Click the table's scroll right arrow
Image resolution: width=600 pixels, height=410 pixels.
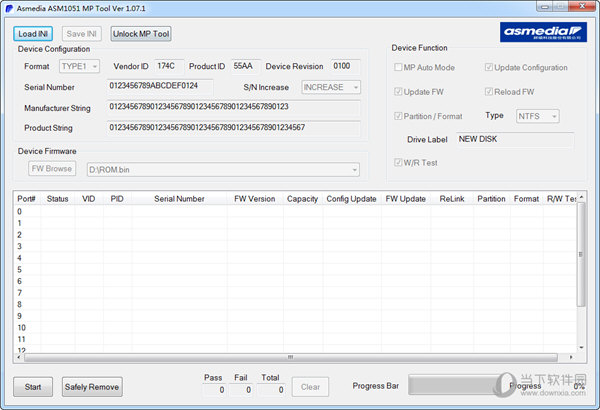point(571,357)
